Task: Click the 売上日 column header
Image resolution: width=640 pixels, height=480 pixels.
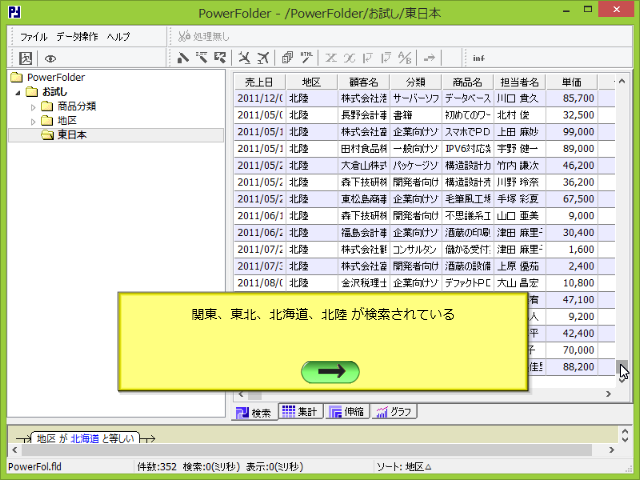Action: click(x=260, y=82)
